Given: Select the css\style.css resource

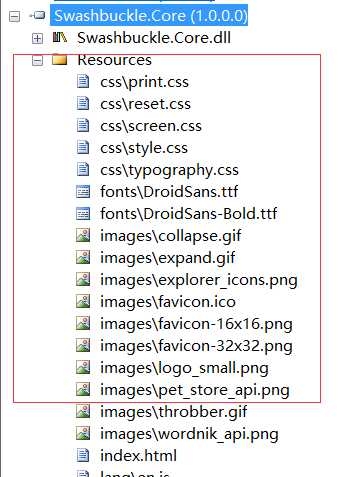Looking at the screenshot, I should (x=144, y=148).
